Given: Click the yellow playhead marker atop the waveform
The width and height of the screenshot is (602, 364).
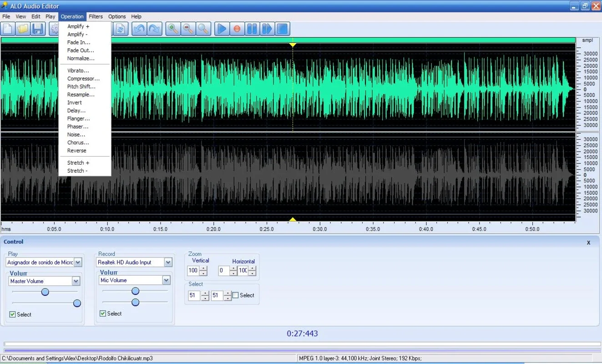Looking at the screenshot, I should click(x=293, y=45).
